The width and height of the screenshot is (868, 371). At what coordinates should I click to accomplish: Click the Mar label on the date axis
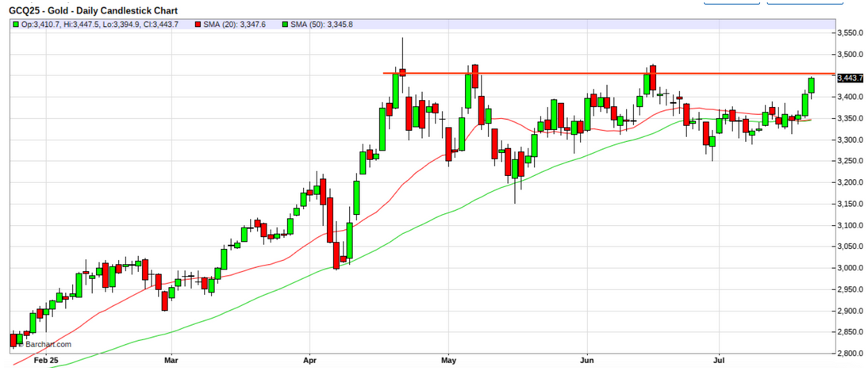coord(171,359)
